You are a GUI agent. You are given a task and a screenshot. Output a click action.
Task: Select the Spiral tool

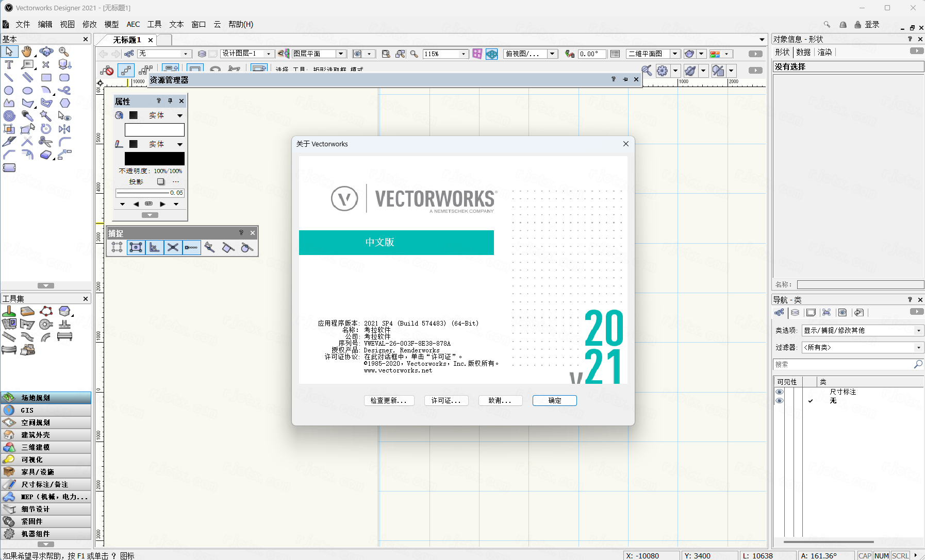pos(9,116)
